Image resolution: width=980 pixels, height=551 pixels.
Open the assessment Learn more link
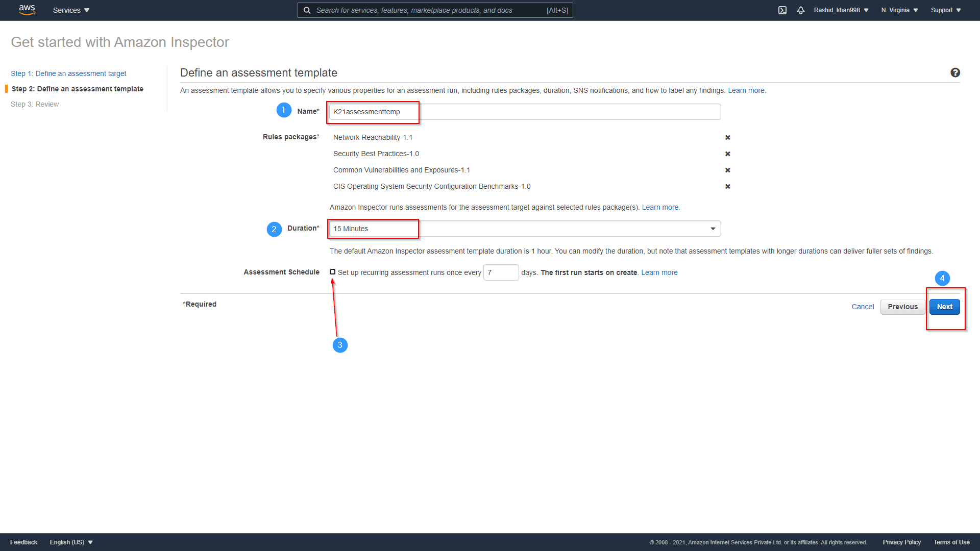click(x=747, y=90)
